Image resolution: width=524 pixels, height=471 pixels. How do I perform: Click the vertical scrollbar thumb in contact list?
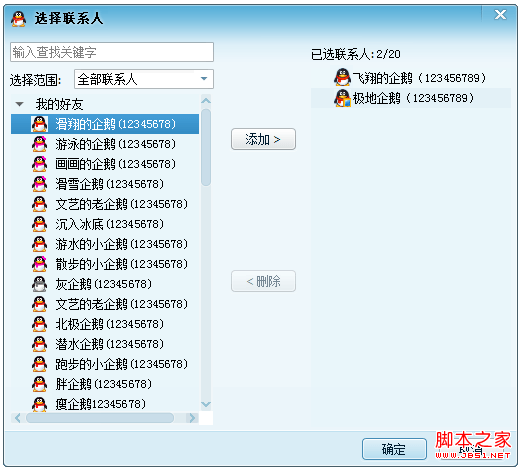point(206,147)
